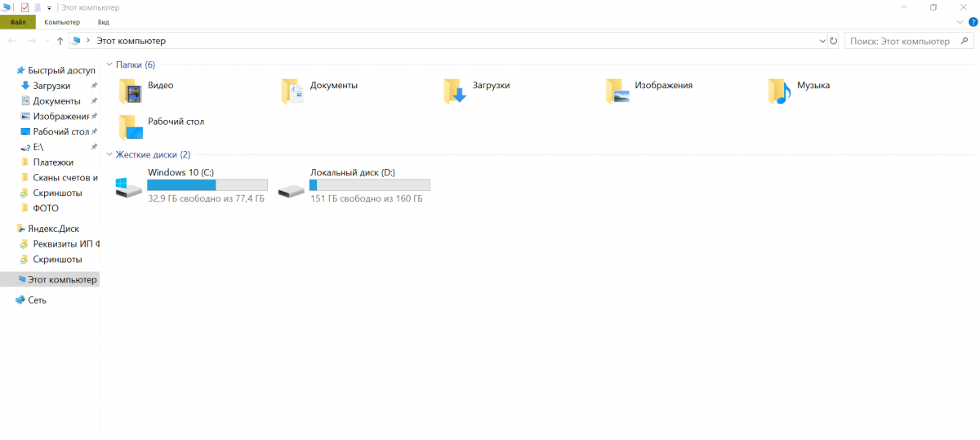
Task: Click the computer system icon in title bar
Action: tap(7, 7)
